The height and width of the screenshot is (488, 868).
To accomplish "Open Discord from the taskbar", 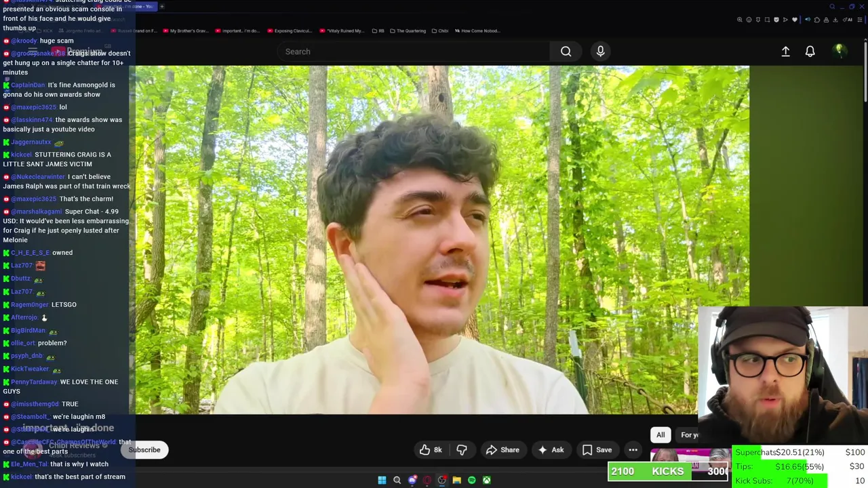I will click(x=412, y=481).
